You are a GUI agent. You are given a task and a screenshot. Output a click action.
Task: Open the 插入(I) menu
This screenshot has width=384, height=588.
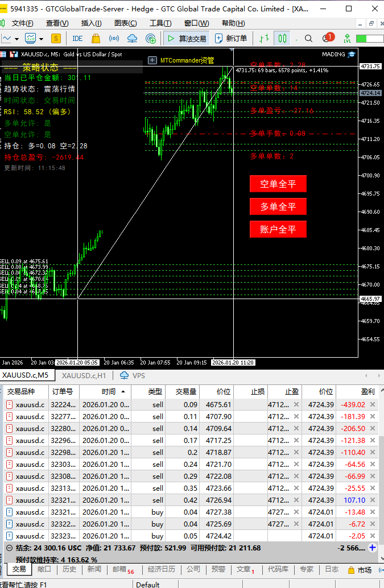(91, 23)
